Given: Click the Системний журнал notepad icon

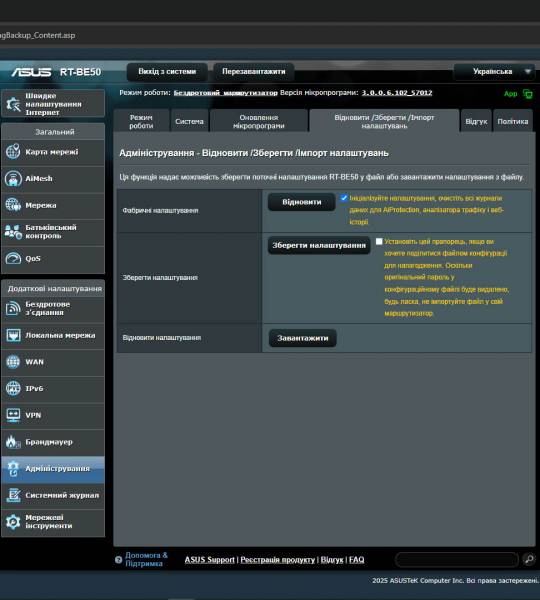Looking at the screenshot, I should coord(13,495).
